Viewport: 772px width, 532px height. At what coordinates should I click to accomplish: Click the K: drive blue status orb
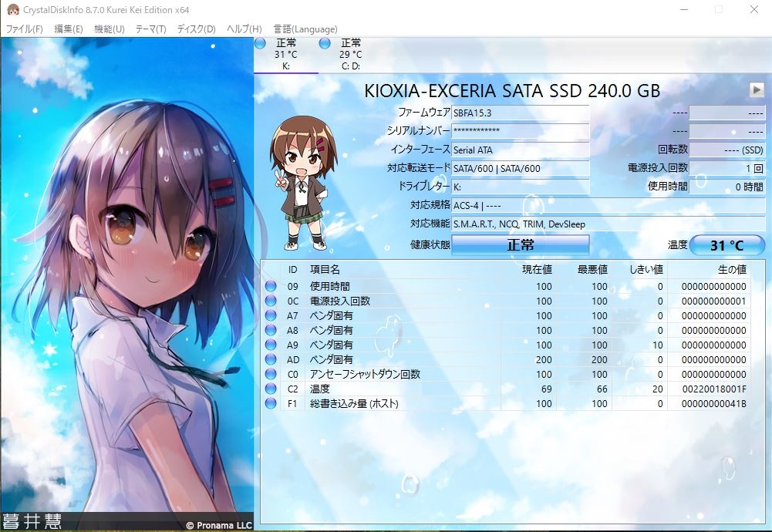click(x=260, y=43)
